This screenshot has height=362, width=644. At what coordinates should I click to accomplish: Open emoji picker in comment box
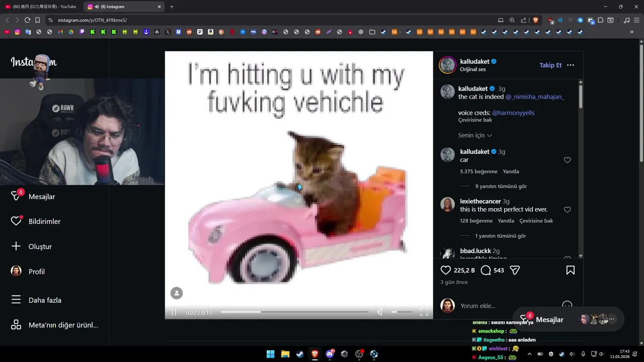(567, 306)
